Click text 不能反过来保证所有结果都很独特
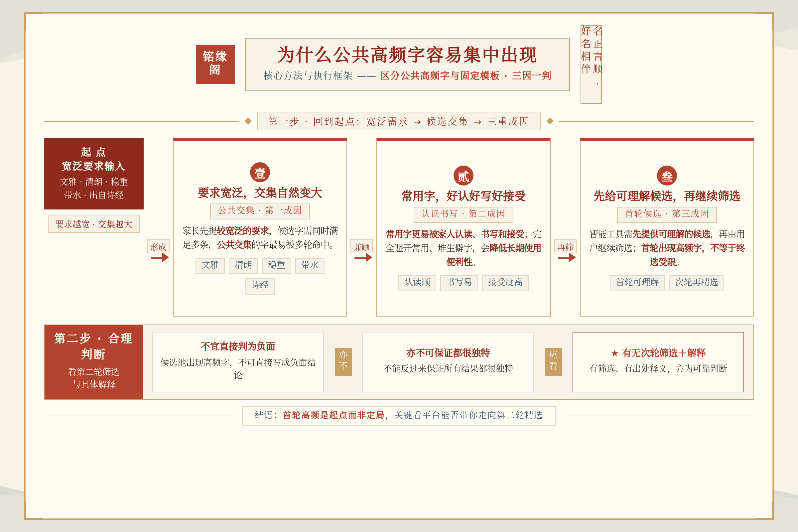This screenshot has width=798, height=532. 448,369
